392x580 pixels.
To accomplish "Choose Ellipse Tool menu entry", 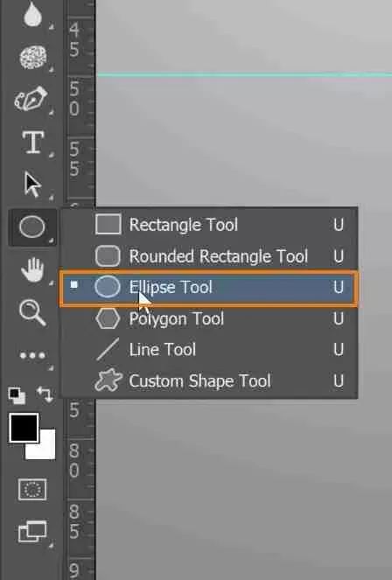I will click(x=209, y=288).
